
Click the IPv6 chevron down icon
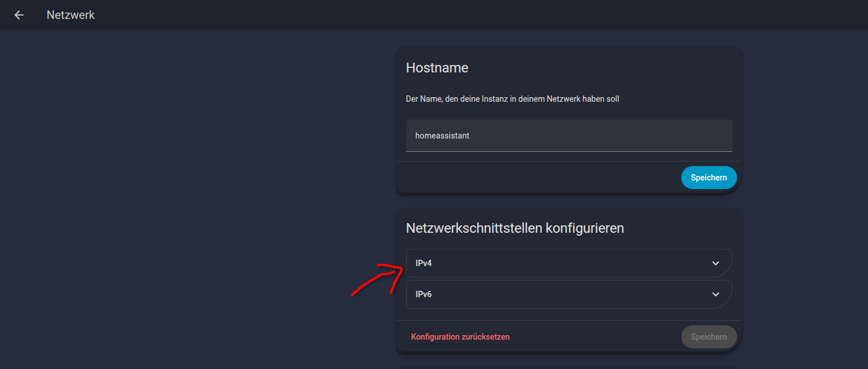tap(715, 294)
